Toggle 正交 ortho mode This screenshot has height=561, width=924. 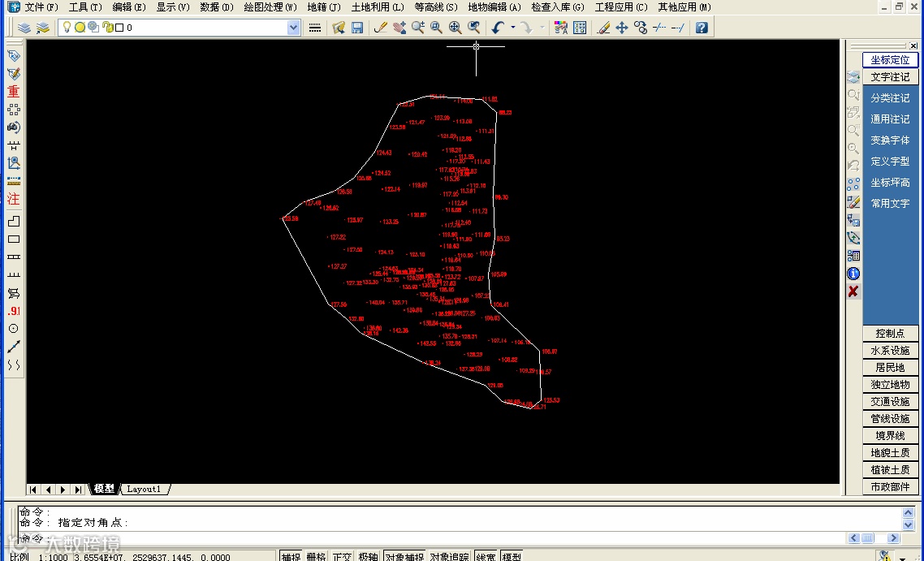coord(342,556)
